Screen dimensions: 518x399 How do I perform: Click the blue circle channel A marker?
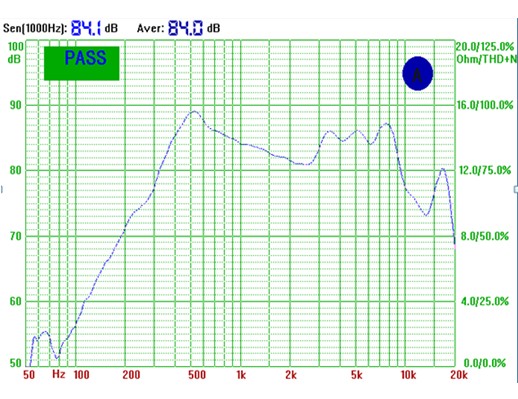(418, 74)
